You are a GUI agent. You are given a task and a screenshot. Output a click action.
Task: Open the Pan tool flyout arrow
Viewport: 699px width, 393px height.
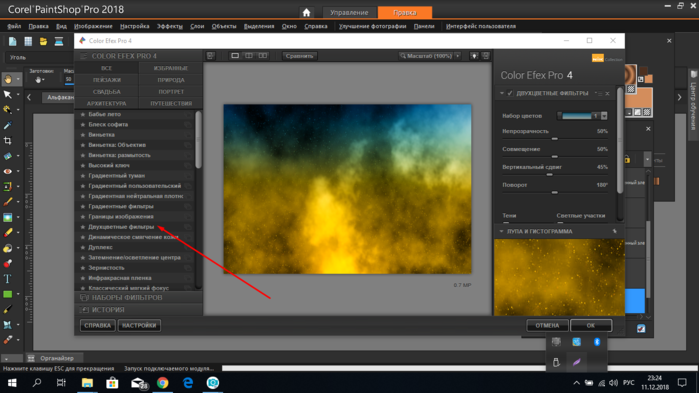pyautogui.click(x=18, y=79)
